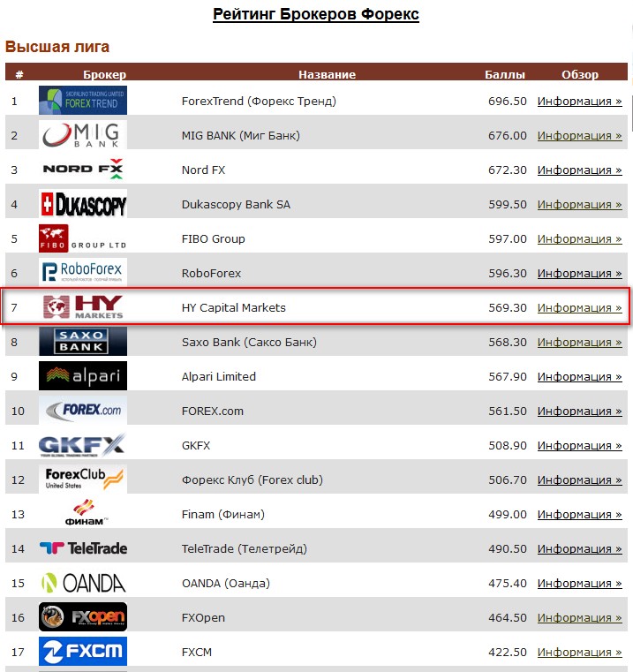Open Информация link for HY Capital Markets
This screenshot has height=672, width=633.
pos(579,307)
